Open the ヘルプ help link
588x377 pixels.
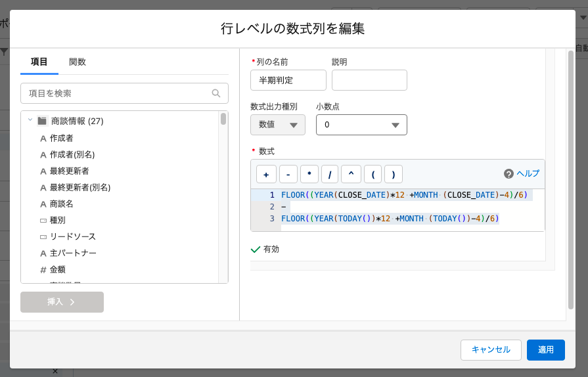point(528,173)
